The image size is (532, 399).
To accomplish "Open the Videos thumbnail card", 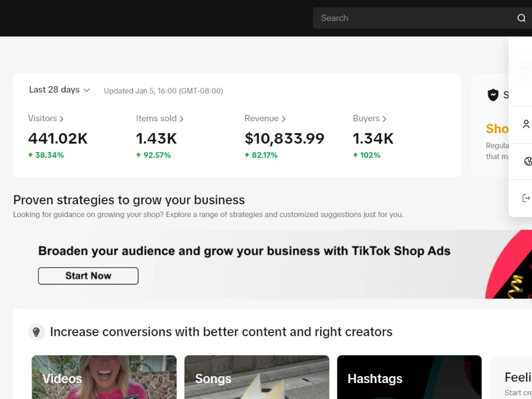I will click(x=104, y=377).
